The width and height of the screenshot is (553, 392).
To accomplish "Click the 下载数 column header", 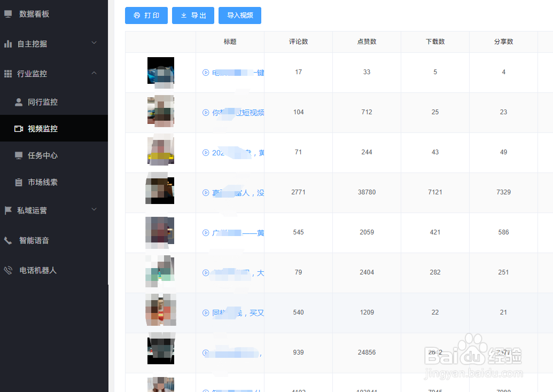I will [435, 42].
